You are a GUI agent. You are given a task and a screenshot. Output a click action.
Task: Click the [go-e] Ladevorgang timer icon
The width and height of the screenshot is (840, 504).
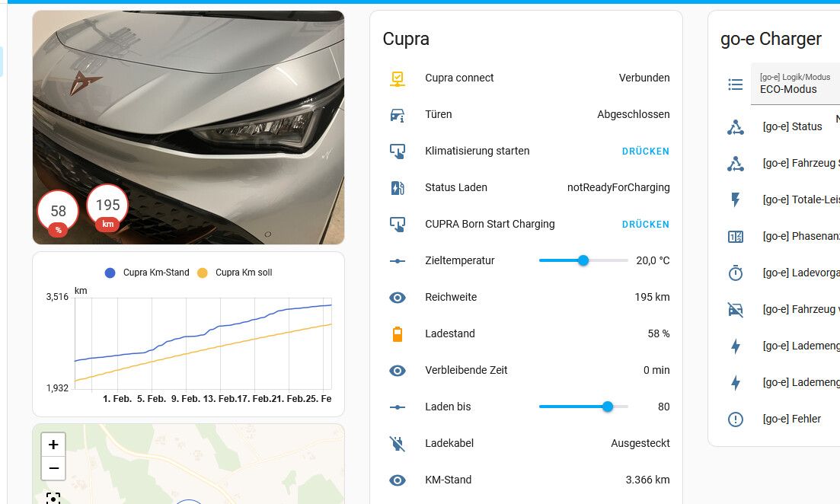(736, 273)
